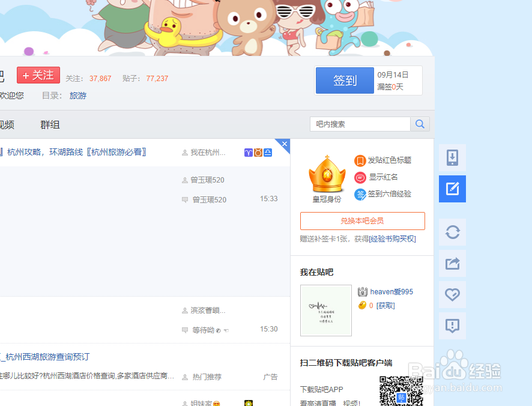Image resolution: width=532 pixels, height=406 pixels.
Task: Open the 杭州攻略，环湖路线 post
Action: coord(76,152)
